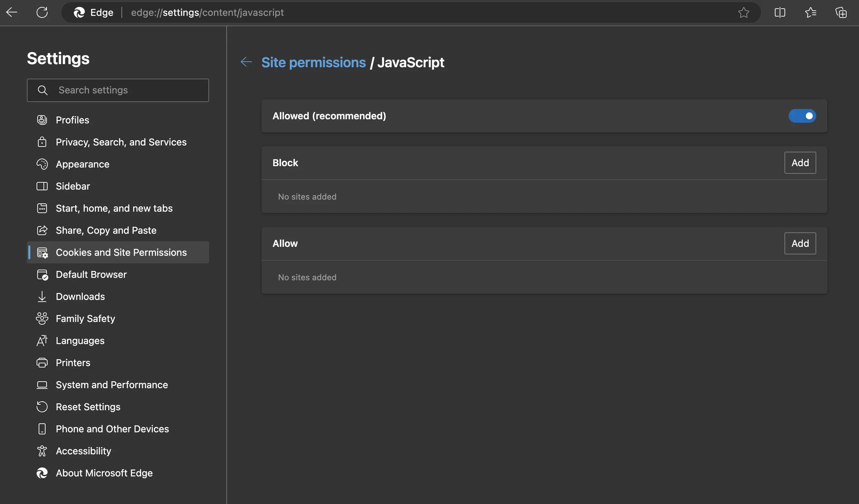Viewport: 859px width, 504px height.
Task: Click the favorite this page star
Action: click(x=744, y=12)
